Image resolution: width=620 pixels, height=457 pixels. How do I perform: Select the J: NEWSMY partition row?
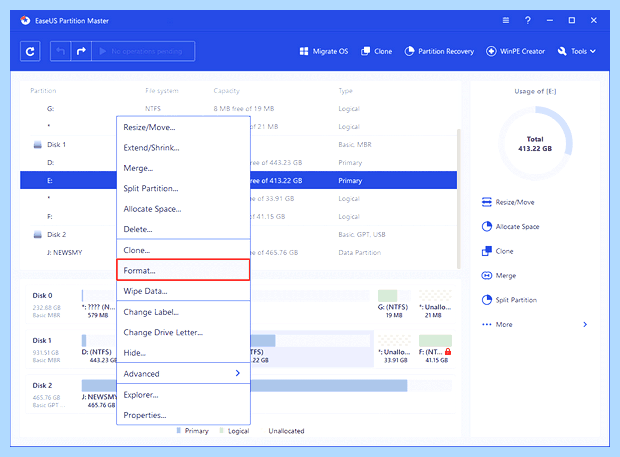point(238,252)
